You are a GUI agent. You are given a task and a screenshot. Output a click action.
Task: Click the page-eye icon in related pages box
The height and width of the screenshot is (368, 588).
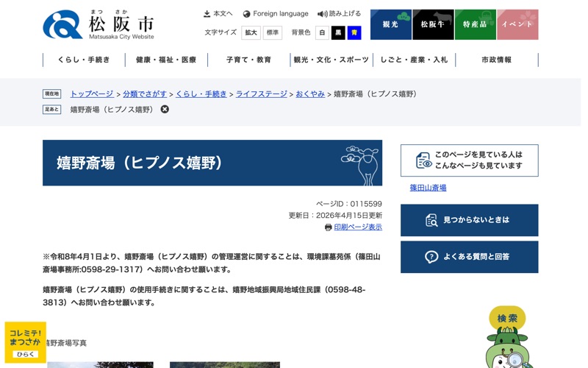(424, 160)
